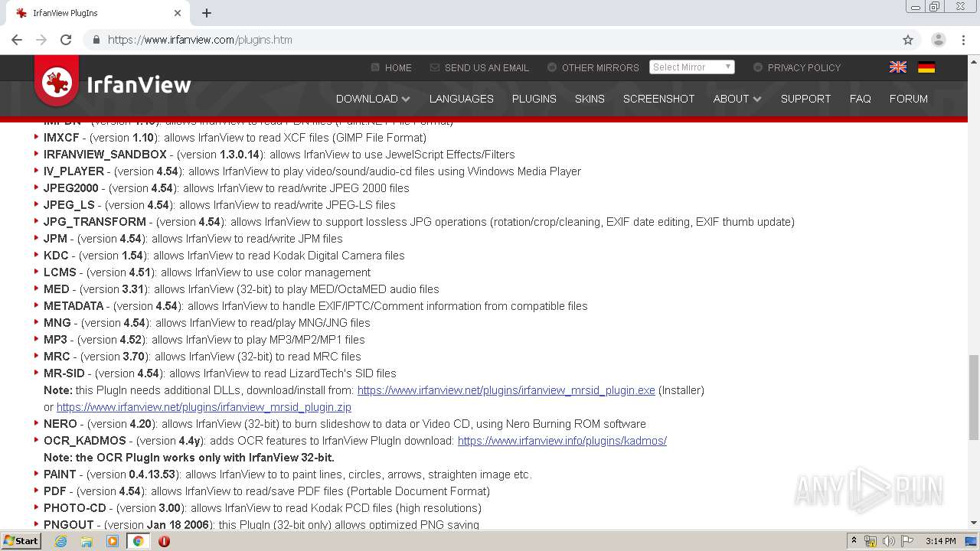Bookmark this page with the star icon
This screenshot has width=980, height=551.
click(908, 40)
